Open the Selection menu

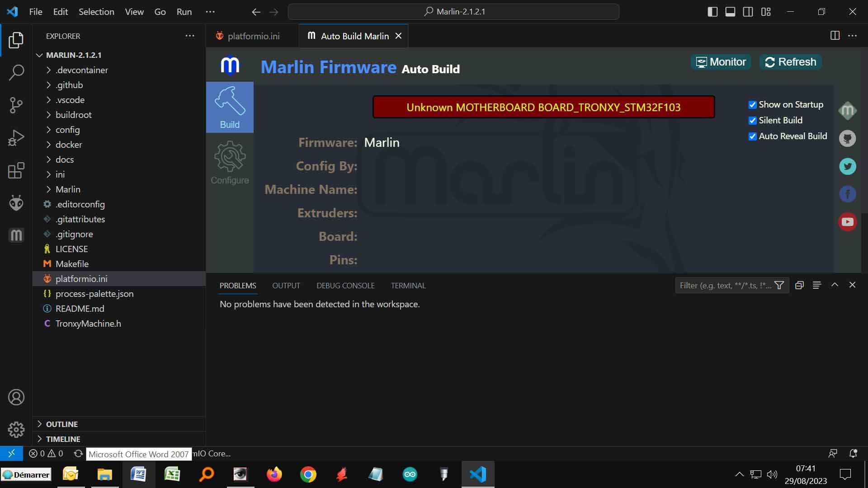click(x=96, y=12)
